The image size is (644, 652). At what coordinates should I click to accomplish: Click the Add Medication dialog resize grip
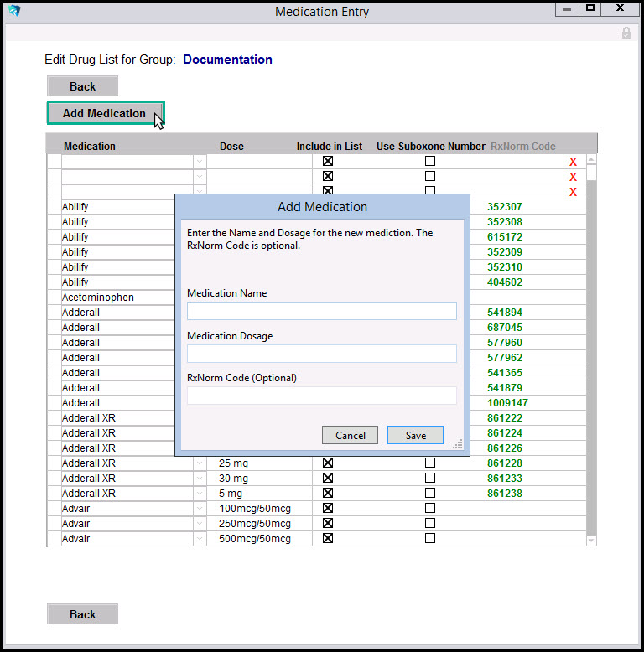(x=458, y=445)
